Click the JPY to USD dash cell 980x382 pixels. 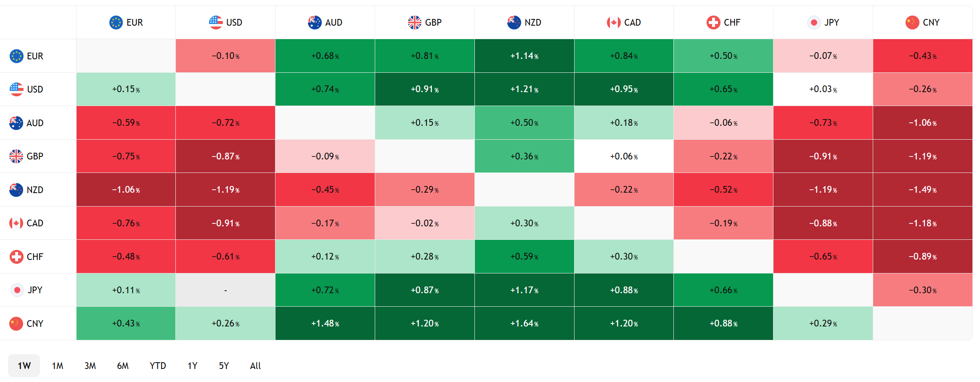tap(225, 290)
